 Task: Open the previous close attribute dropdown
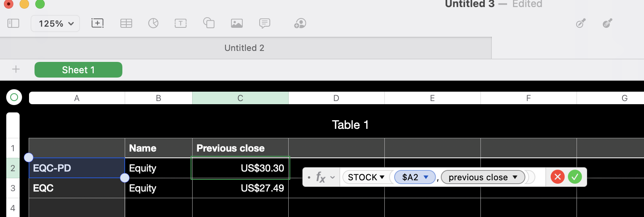click(x=515, y=177)
